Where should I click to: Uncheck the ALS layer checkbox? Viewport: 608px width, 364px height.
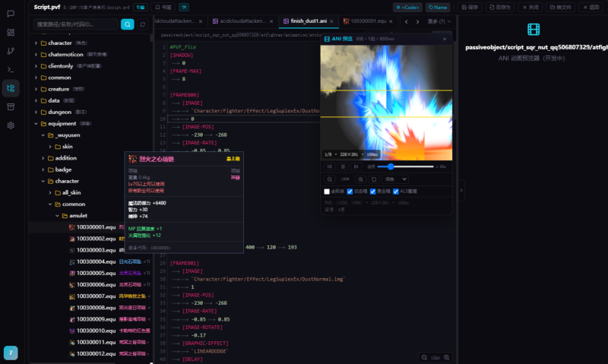[x=396, y=191]
